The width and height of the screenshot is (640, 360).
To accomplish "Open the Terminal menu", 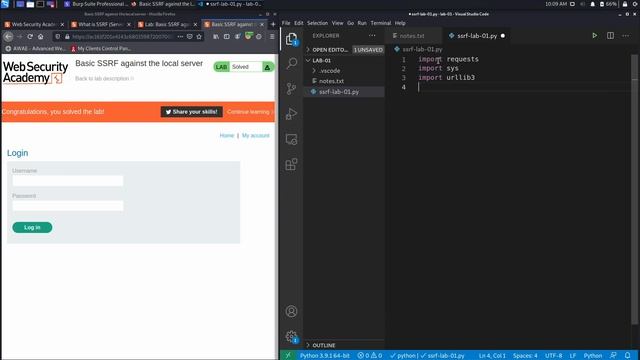I will click(x=380, y=23).
